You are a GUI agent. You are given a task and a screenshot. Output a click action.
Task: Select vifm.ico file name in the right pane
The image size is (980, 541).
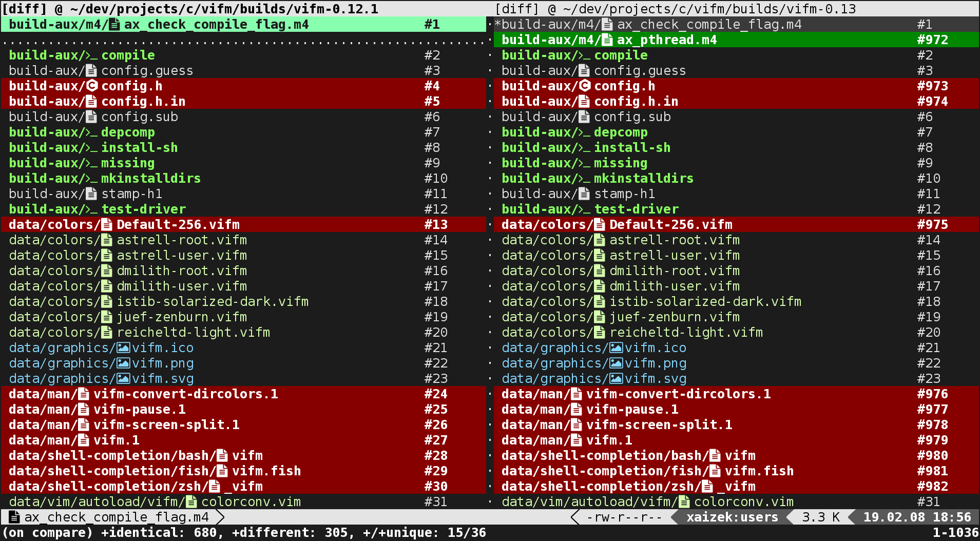point(656,348)
